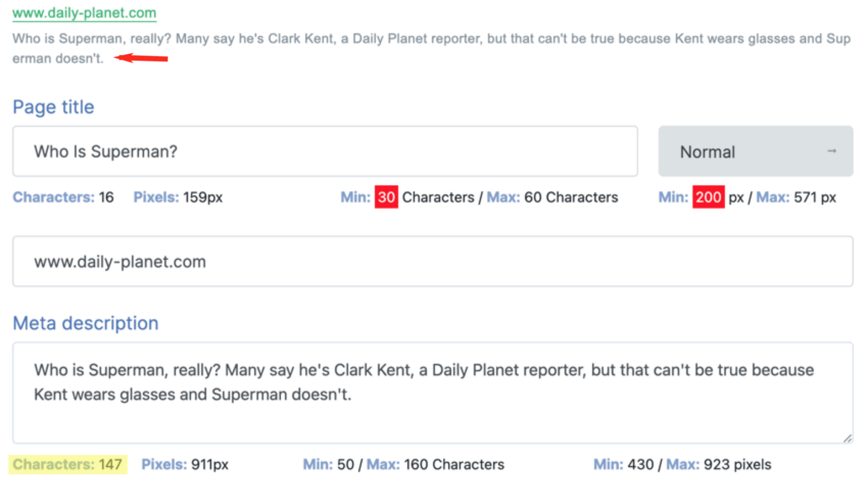The image size is (868, 488).
Task: Click the Page title heading
Action: (53, 106)
